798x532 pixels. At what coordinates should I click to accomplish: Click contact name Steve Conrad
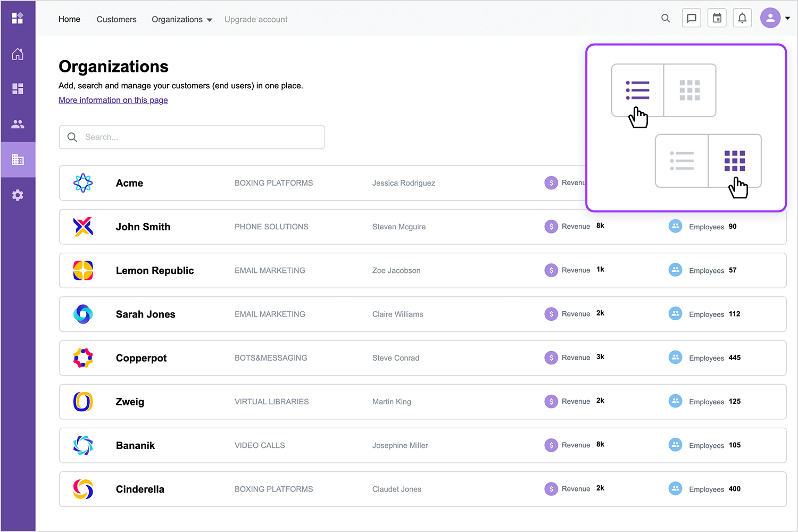pos(396,358)
